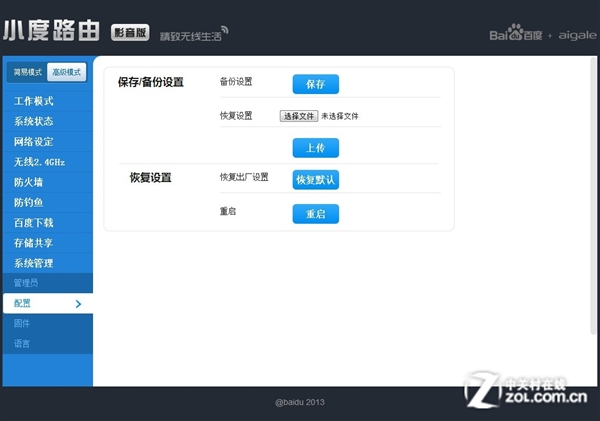Click the aigale brand text
The image size is (600, 421).
tap(577, 35)
